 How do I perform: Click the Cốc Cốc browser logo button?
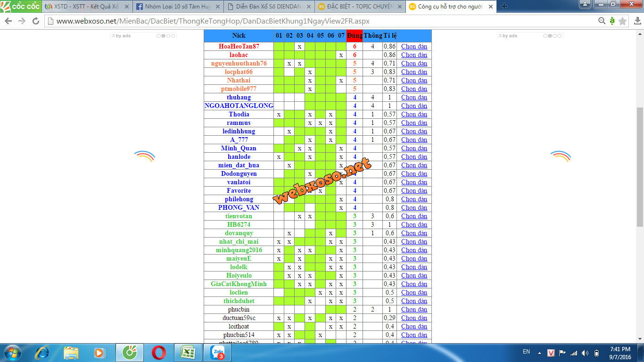pos(21,6)
